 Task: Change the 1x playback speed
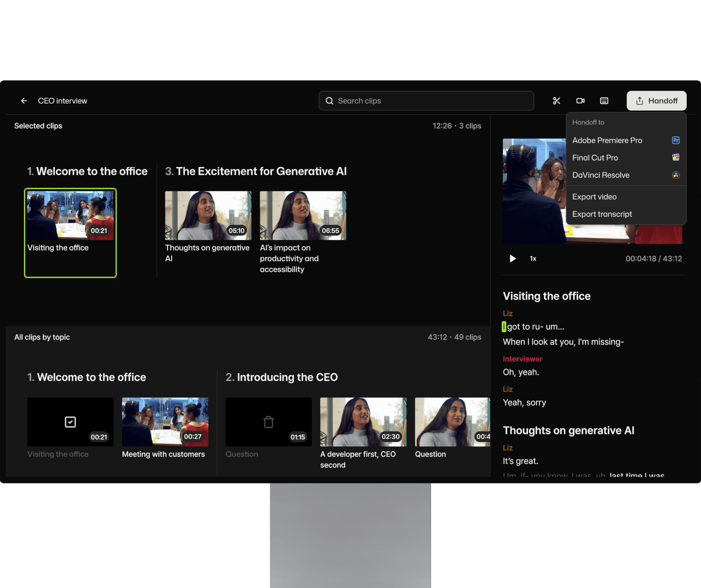click(x=533, y=259)
